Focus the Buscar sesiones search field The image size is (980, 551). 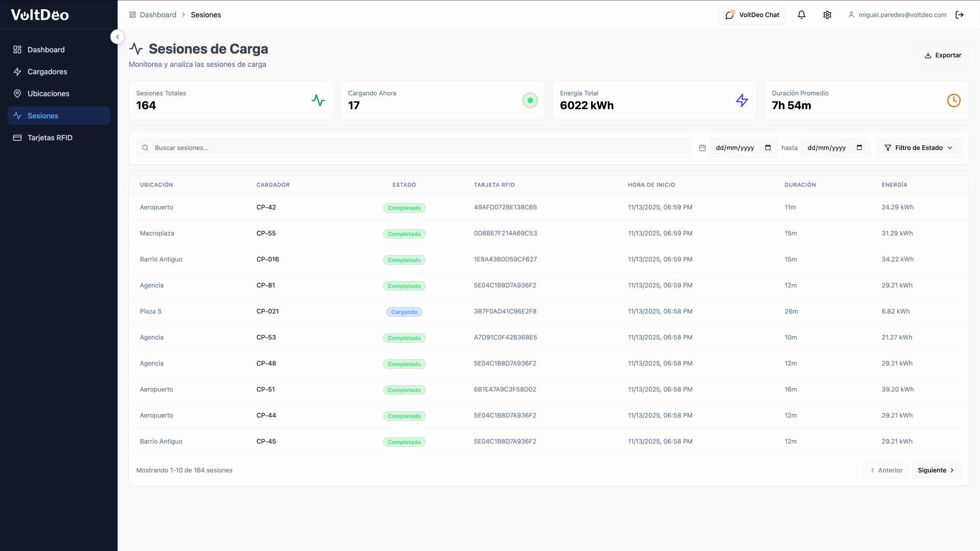tap(413, 148)
